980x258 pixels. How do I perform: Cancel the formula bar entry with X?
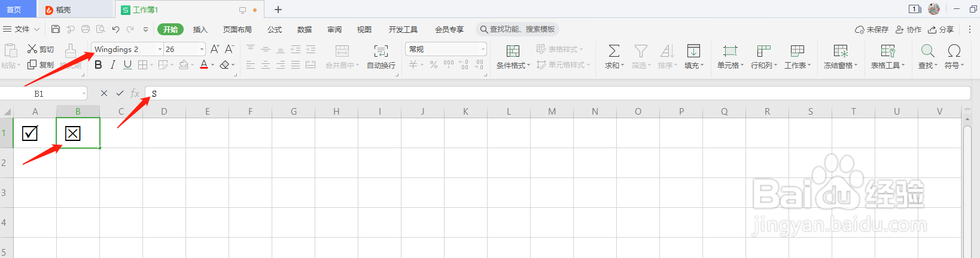click(104, 93)
